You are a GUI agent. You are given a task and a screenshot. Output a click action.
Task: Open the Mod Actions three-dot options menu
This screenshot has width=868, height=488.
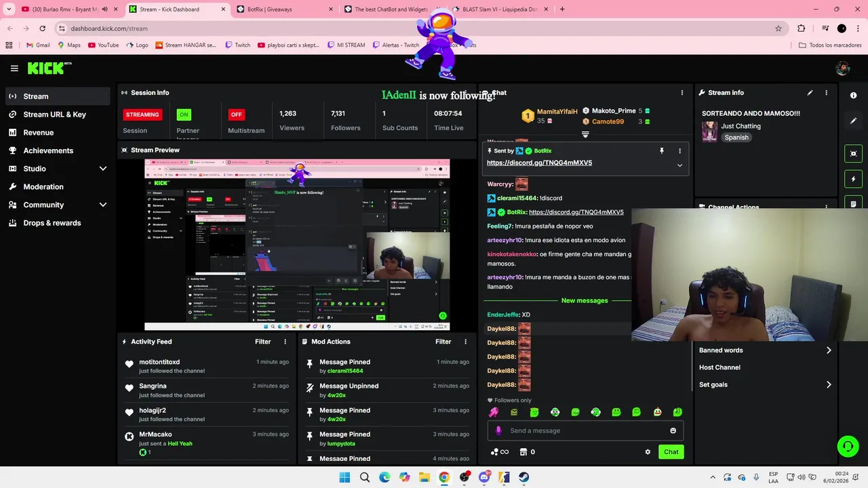[x=465, y=342]
